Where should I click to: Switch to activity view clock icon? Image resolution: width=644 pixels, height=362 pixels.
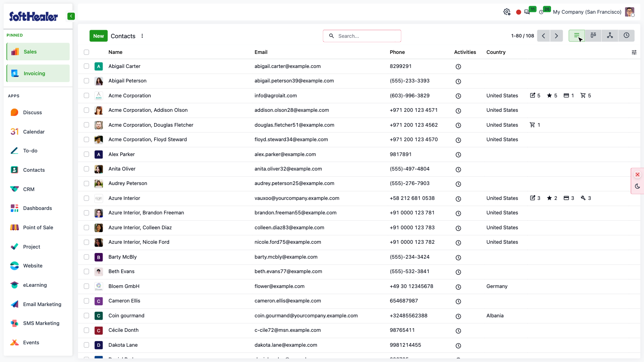point(626,36)
